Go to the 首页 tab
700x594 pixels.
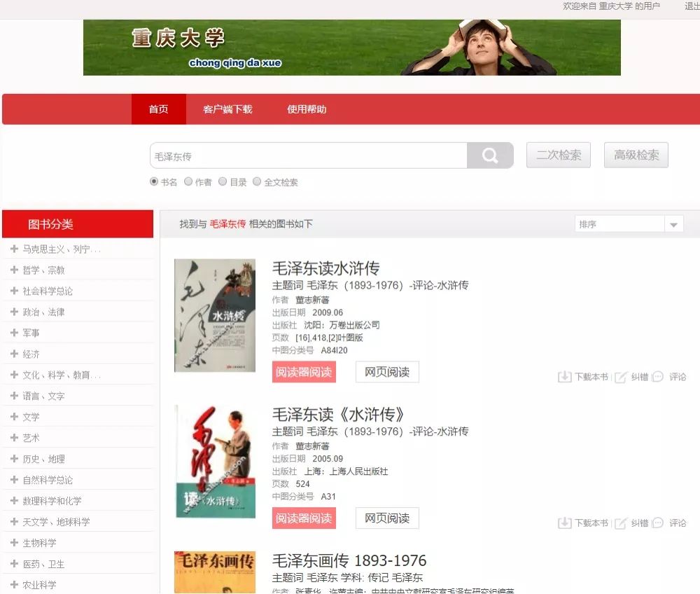pos(158,109)
